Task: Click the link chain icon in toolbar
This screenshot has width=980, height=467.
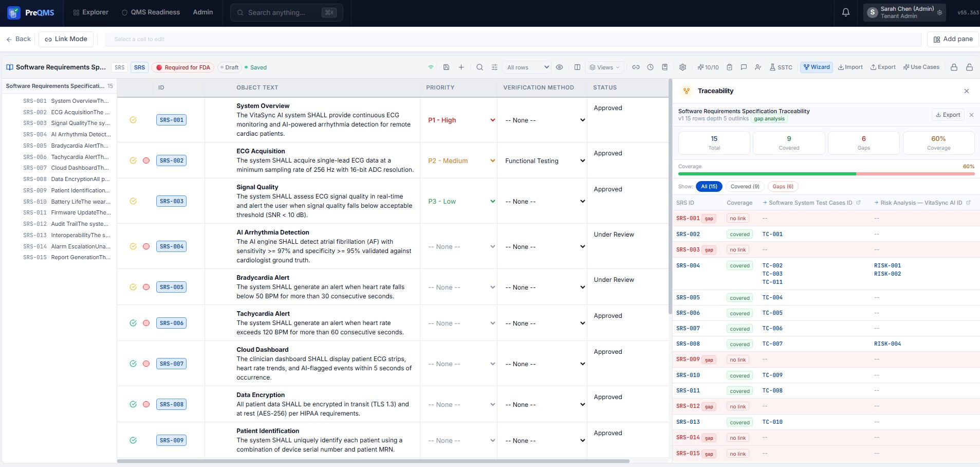Action: click(636, 67)
